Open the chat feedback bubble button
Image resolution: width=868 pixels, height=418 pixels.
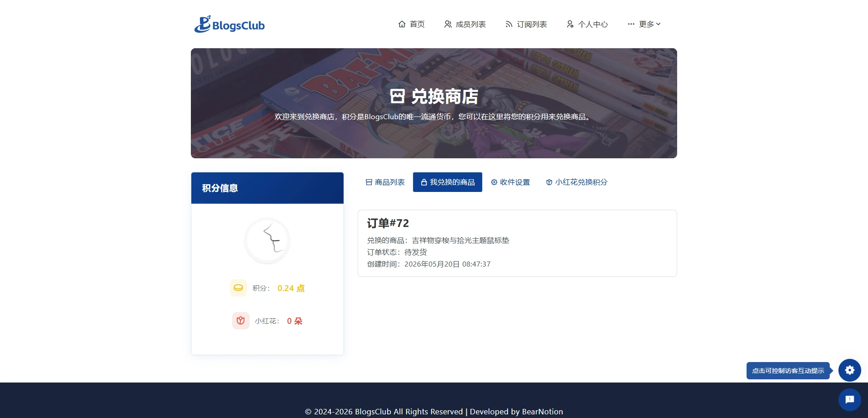(849, 400)
